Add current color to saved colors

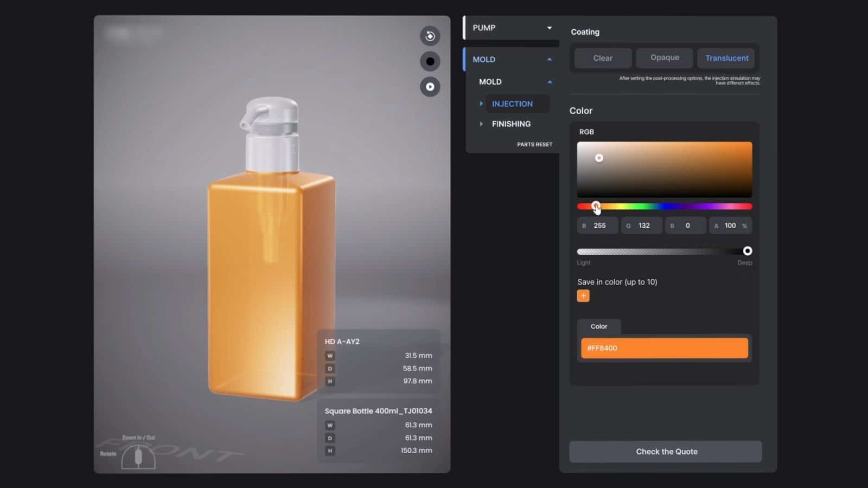click(583, 296)
